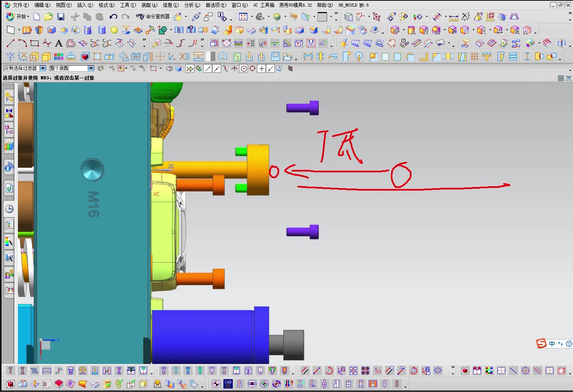Toggle intersection snap point
The image size is (573, 392).
234,68
